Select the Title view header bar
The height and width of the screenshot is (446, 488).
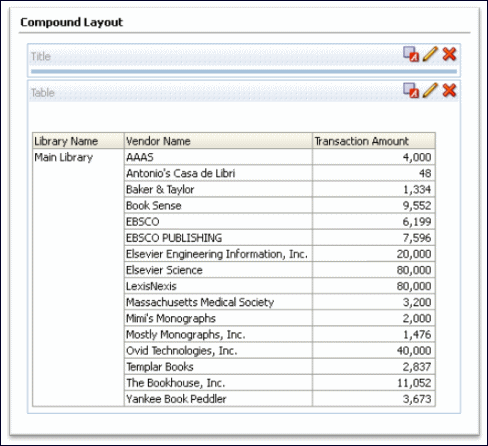pos(244,56)
